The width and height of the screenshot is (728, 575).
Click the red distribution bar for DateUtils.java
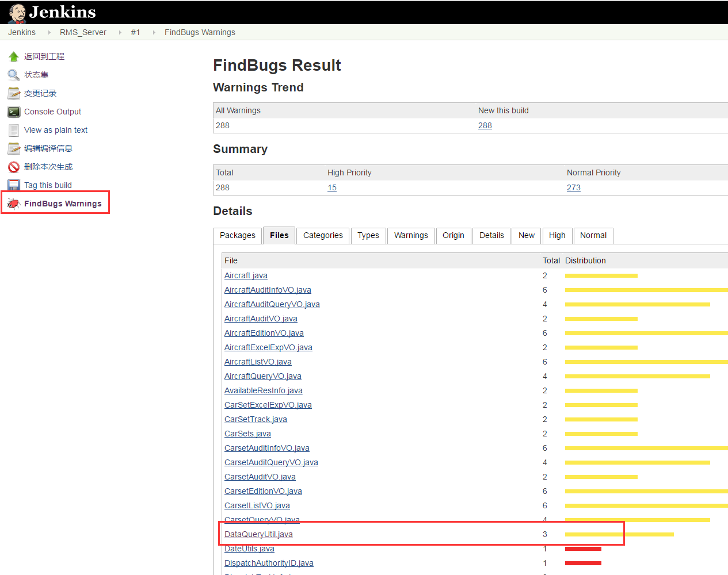click(x=583, y=549)
